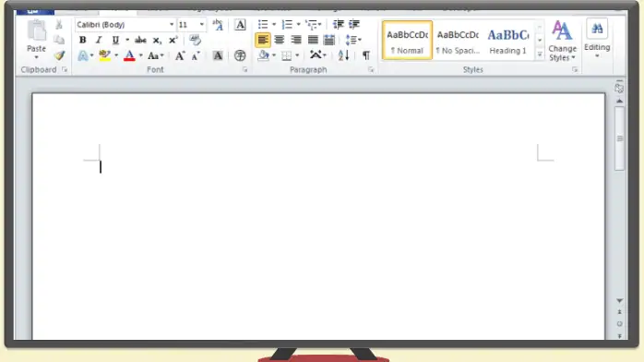This screenshot has height=362, width=644.
Task: Apply the Normal style
Action: coord(408,41)
